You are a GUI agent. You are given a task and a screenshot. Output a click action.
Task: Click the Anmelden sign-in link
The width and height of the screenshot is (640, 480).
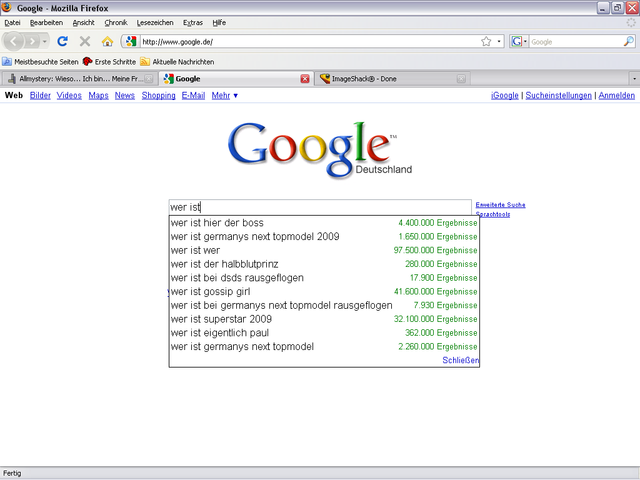tap(616, 96)
